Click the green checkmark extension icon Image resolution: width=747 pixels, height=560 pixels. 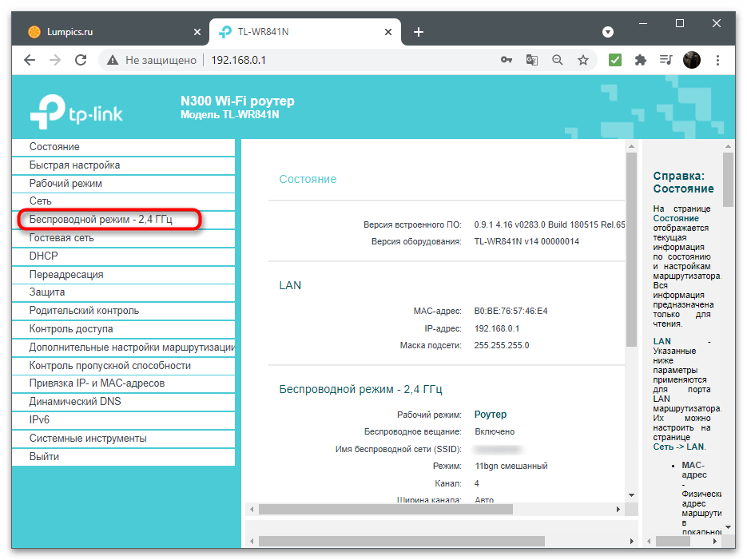click(x=615, y=60)
